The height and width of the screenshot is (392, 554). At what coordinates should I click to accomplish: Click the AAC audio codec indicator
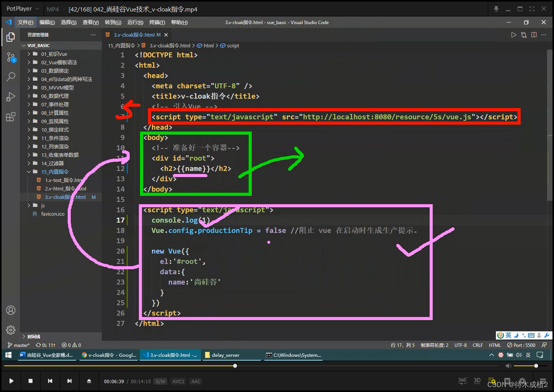[196, 381]
